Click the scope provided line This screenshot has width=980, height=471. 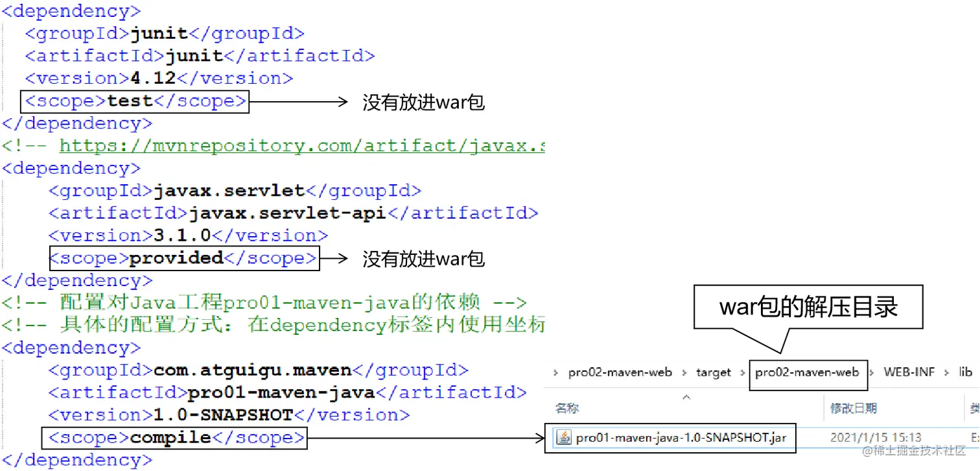pos(184,258)
